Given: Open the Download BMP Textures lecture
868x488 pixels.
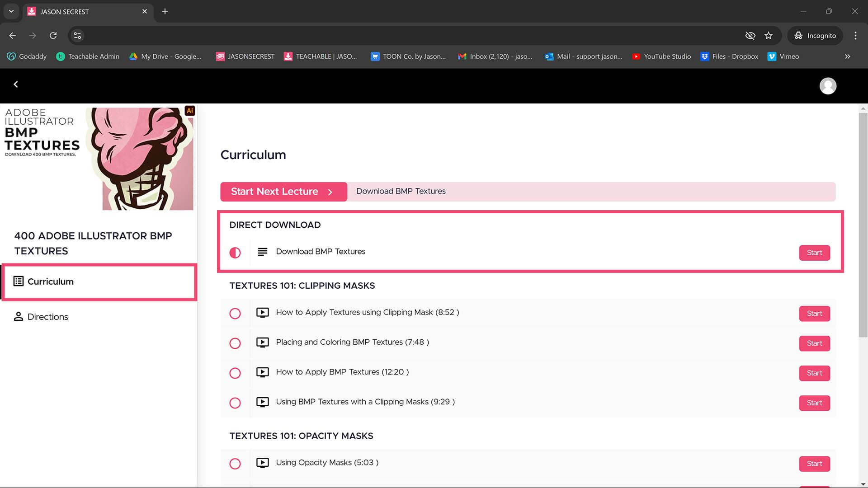Looking at the screenshot, I should tap(321, 252).
